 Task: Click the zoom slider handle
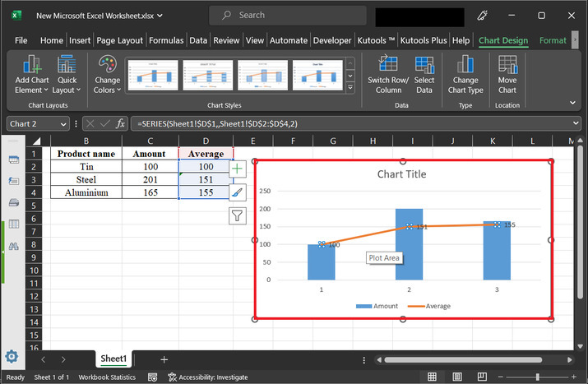click(x=537, y=377)
